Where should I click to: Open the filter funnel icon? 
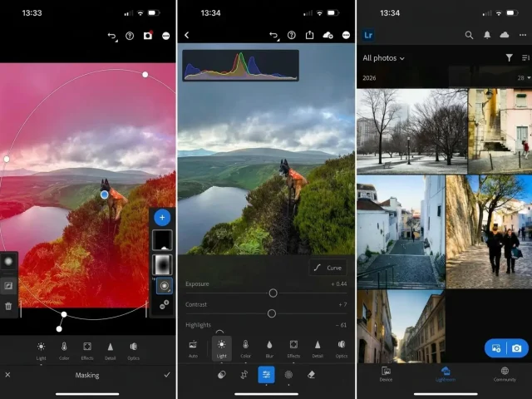coord(509,57)
